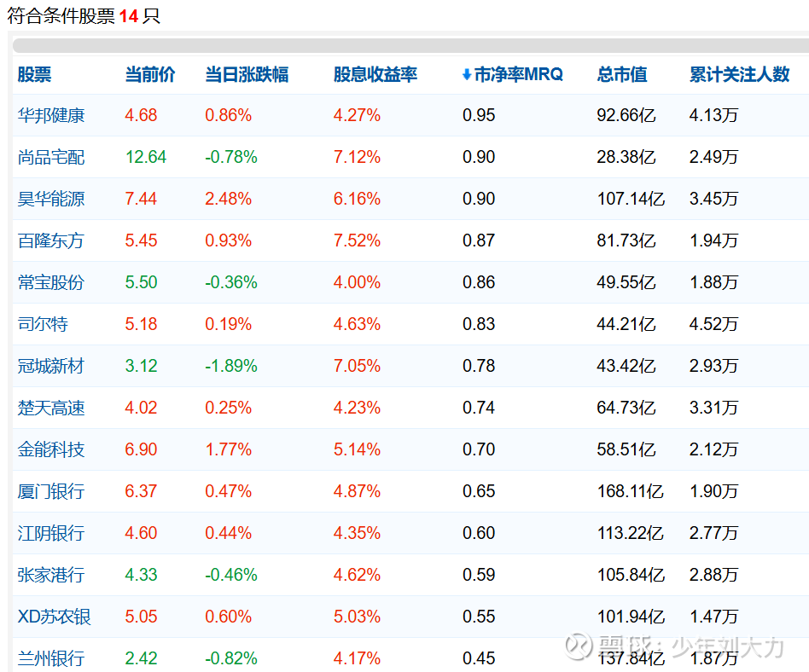Select 华邦健康 followers 4.13万
The width and height of the screenshot is (809, 672).
[713, 115]
